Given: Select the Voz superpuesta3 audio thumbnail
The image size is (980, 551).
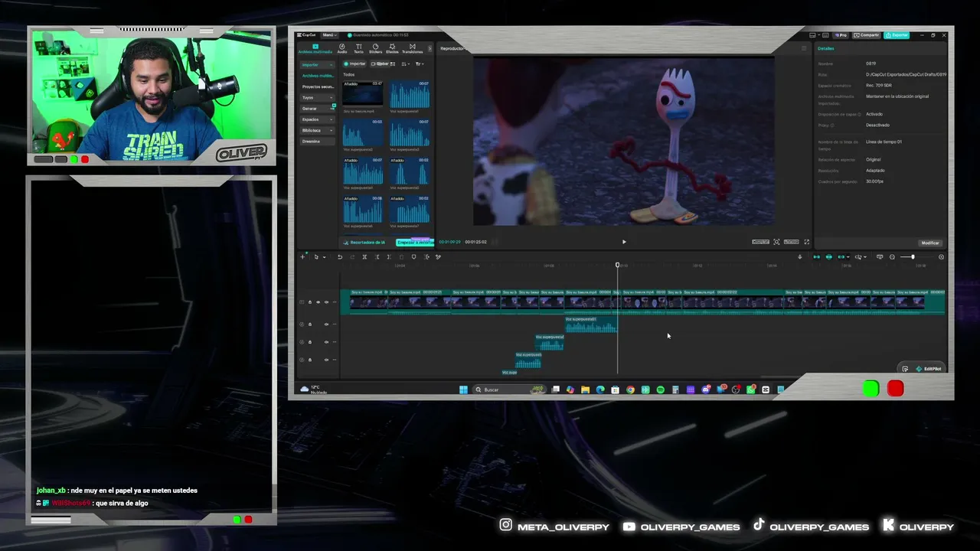Looking at the screenshot, I should pyautogui.click(x=410, y=132).
